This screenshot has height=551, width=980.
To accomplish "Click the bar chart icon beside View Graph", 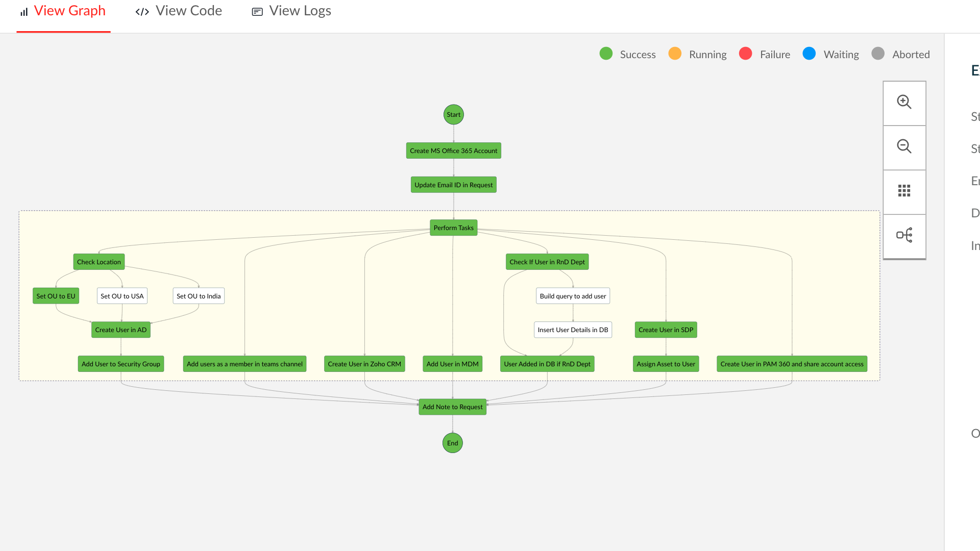I will [x=23, y=11].
